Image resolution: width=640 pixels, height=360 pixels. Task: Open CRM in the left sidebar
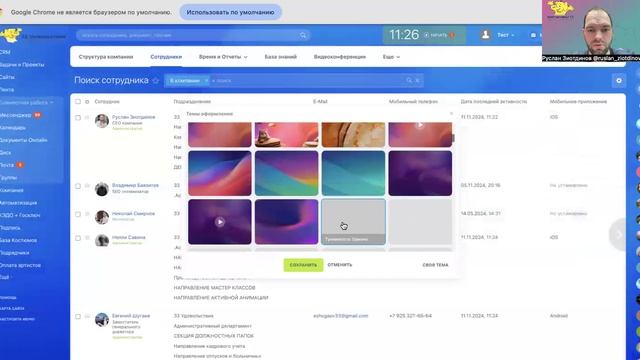(x=5, y=52)
